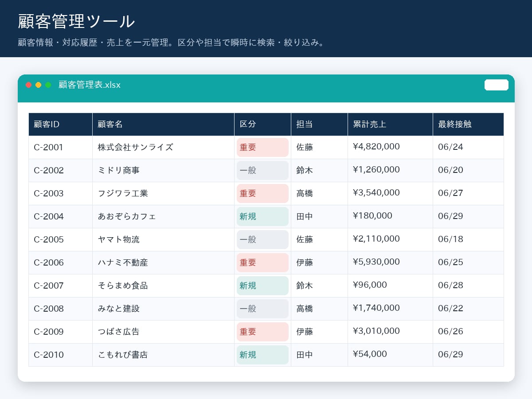Click last contact date 06/25
The height and width of the screenshot is (399, 532).
click(450, 262)
